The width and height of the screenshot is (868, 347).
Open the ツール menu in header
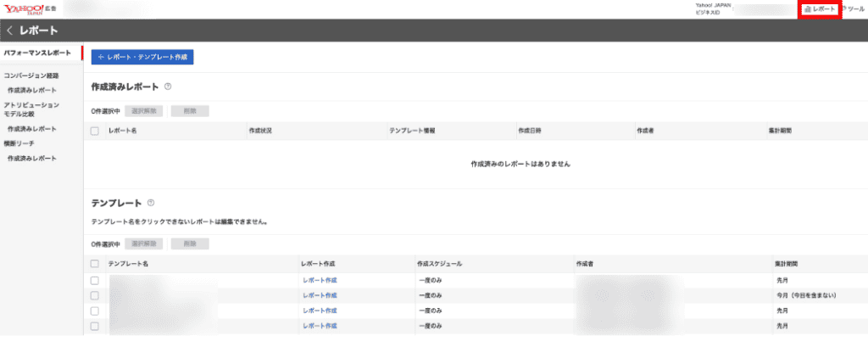pyautogui.click(x=853, y=8)
